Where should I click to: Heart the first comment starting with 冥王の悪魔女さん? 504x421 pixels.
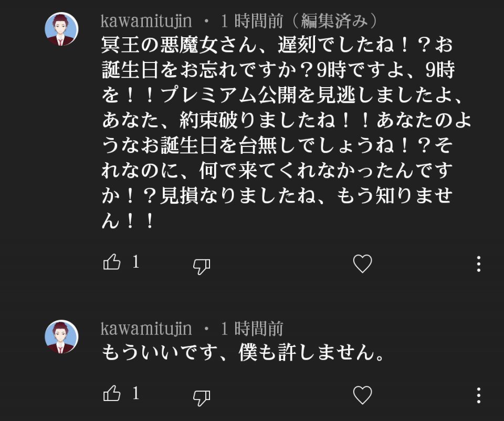pyautogui.click(x=362, y=264)
